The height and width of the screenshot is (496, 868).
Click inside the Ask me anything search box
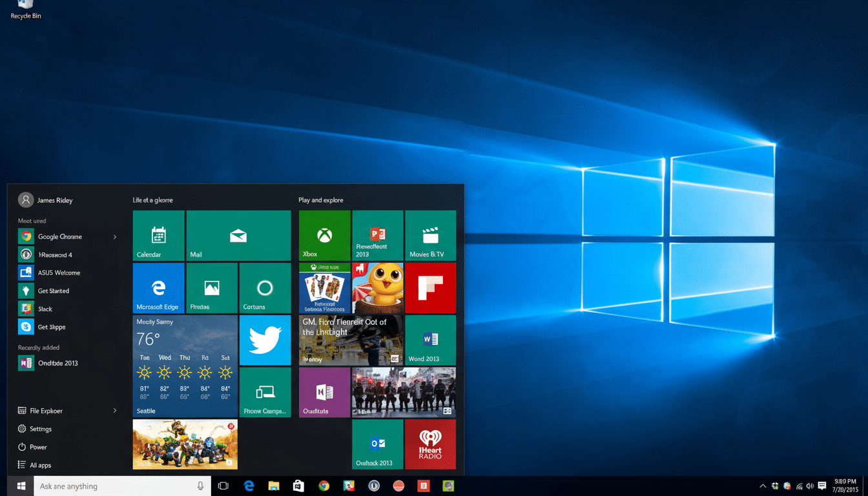point(116,486)
